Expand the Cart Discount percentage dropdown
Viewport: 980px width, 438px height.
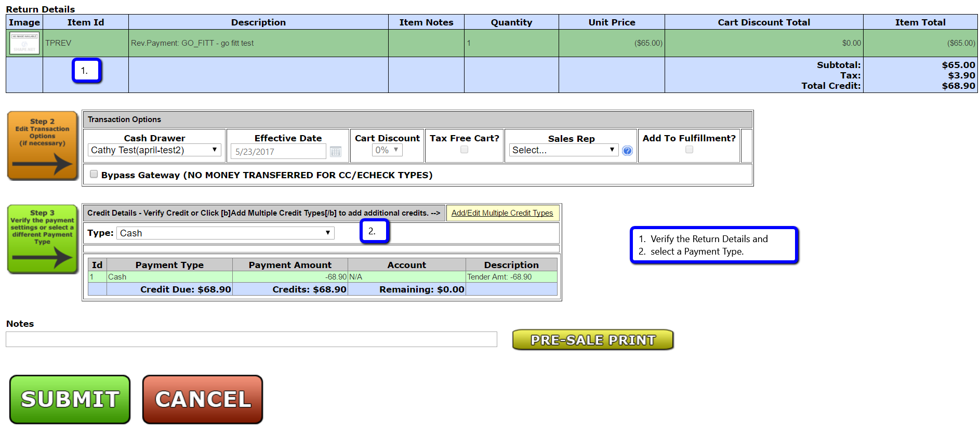(387, 150)
